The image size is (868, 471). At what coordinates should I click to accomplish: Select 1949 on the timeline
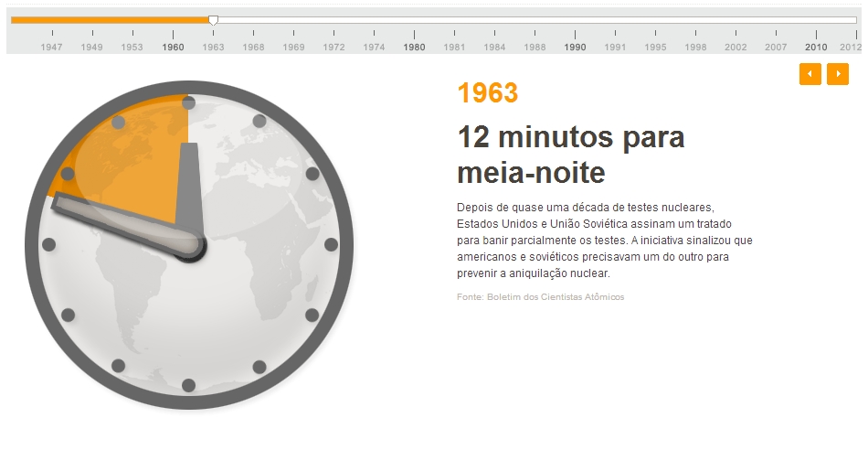[91, 47]
